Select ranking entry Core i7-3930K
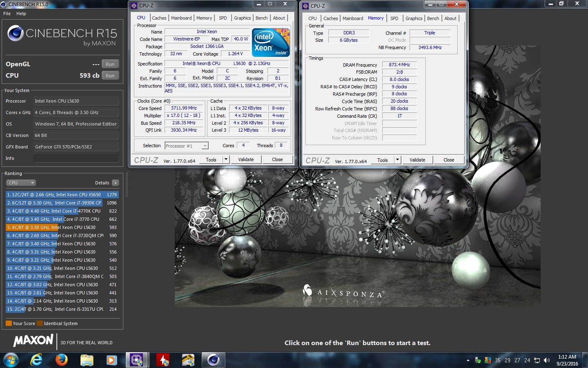 [x=62, y=203]
